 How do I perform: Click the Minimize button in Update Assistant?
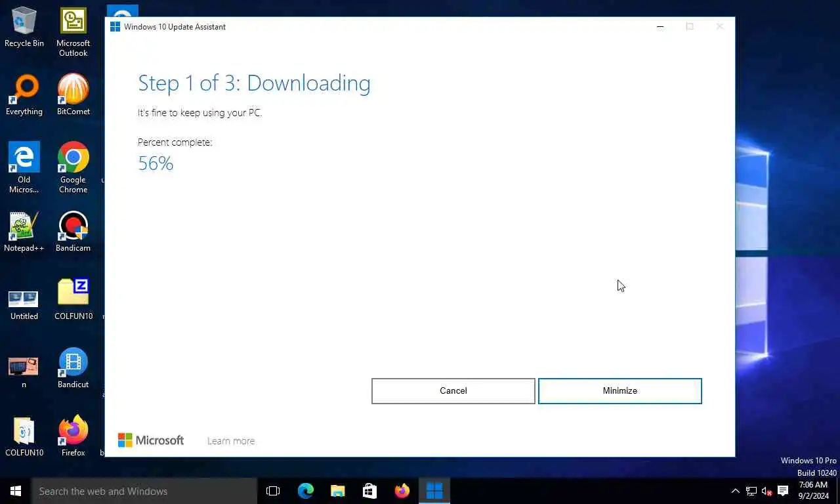tap(620, 390)
